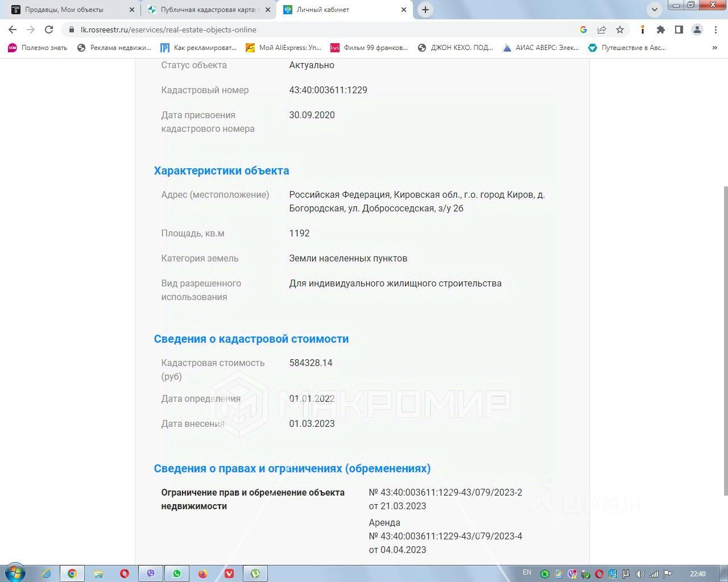
Task: Click 'Земли населенных пунктов' land category
Action: [348, 258]
